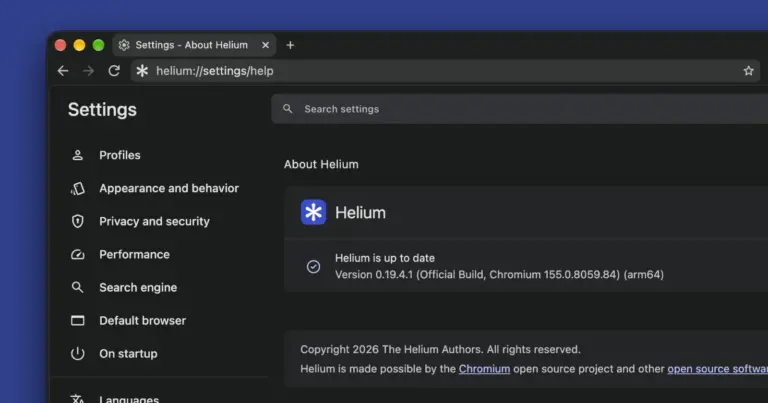Open On startup settings
The height and width of the screenshot is (403, 768).
coord(128,354)
